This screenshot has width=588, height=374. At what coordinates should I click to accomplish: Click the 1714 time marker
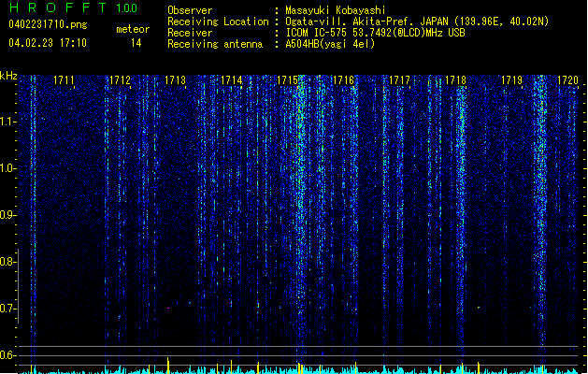pyautogui.click(x=232, y=80)
